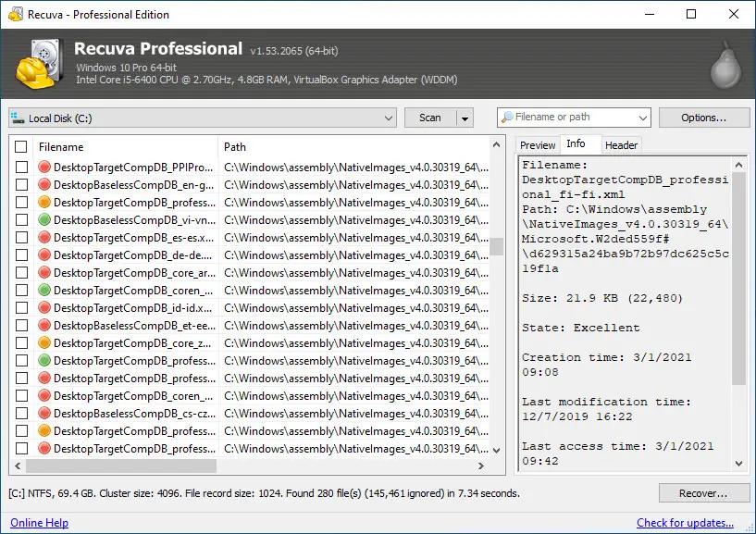756x534 pixels.
Task: Click the Info panel scroll-up arrow
Action: [x=738, y=165]
